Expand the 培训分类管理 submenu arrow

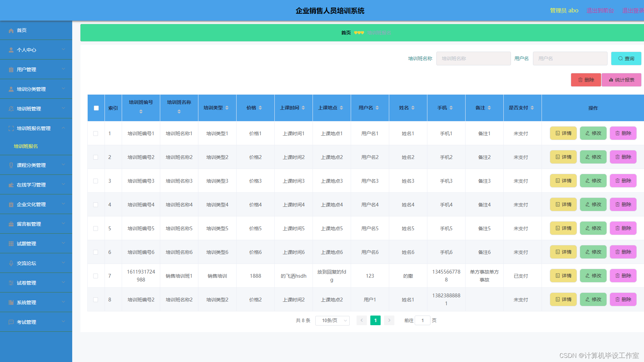[x=64, y=89]
